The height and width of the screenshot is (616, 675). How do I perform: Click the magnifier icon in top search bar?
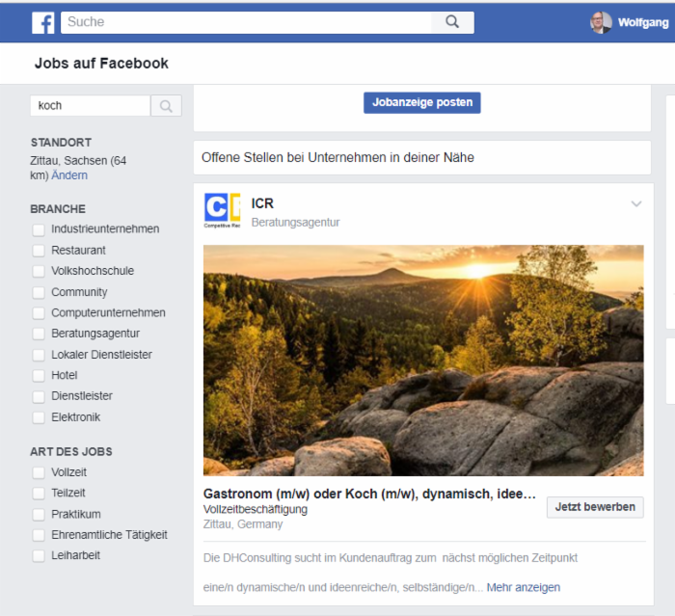452,22
